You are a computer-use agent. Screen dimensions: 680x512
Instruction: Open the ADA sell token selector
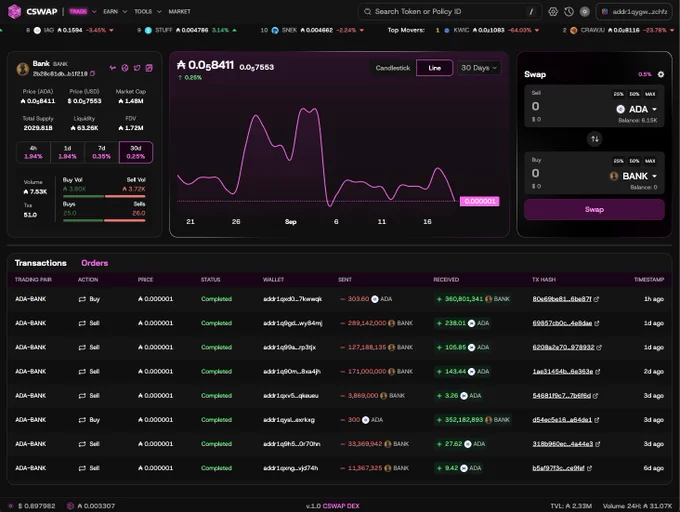pyautogui.click(x=636, y=109)
